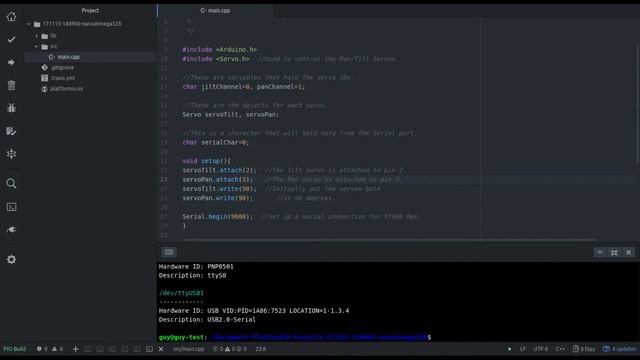
Task: Open PlatformIO Home from the sidebar
Action: pos(11,16)
